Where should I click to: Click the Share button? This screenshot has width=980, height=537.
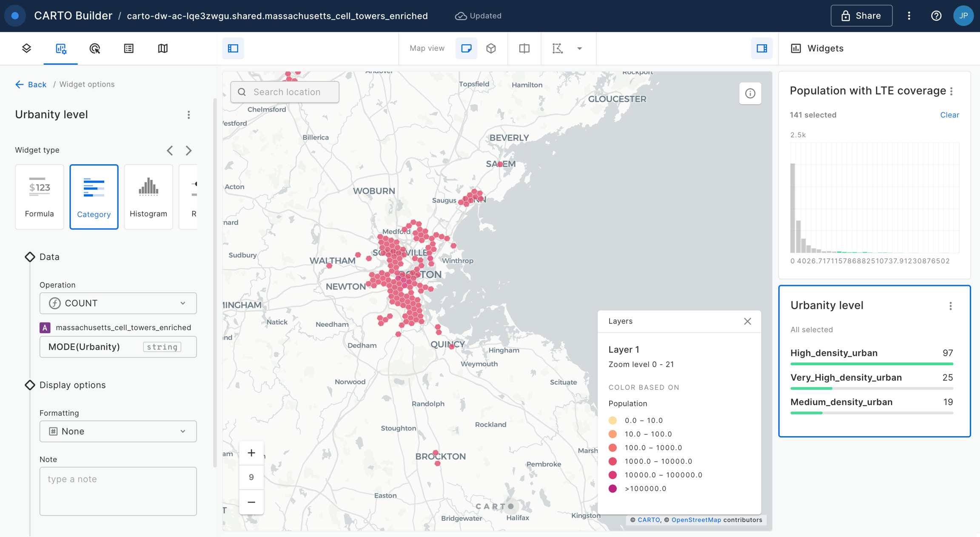click(861, 16)
